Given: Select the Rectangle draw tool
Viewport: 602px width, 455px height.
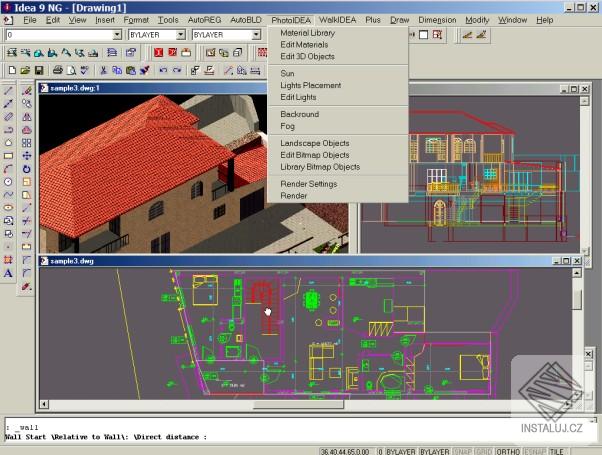Looking at the screenshot, I should coord(9,156).
